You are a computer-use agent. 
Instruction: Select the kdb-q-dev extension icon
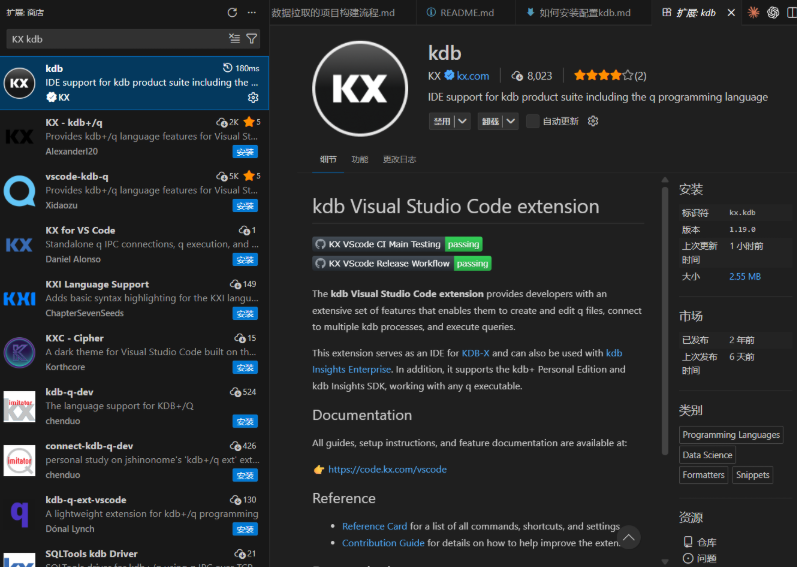point(19,406)
